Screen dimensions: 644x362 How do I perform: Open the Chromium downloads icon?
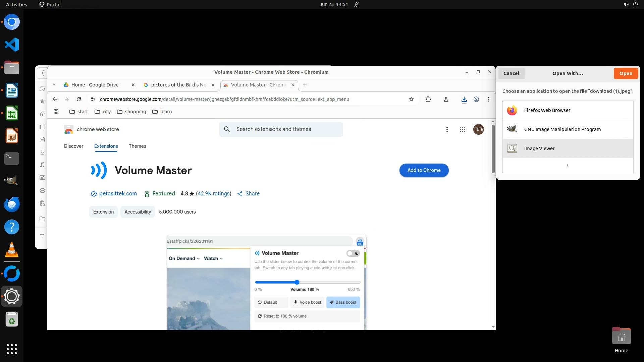point(464,99)
